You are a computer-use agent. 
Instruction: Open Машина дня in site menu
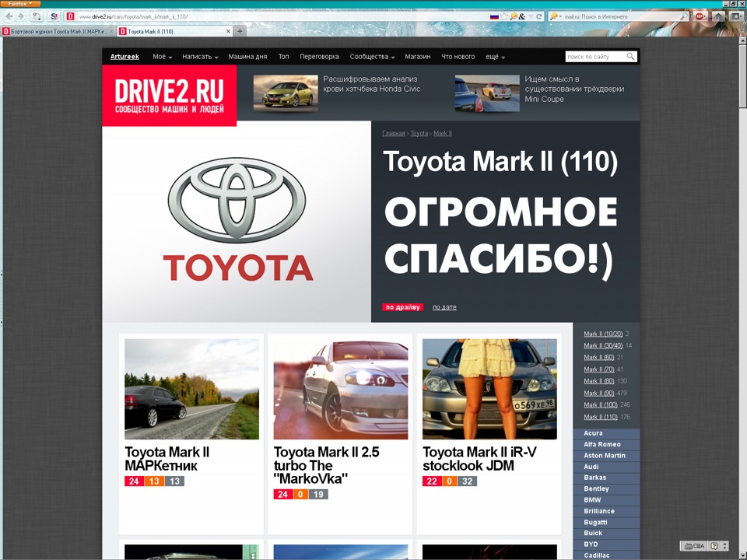point(247,57)
